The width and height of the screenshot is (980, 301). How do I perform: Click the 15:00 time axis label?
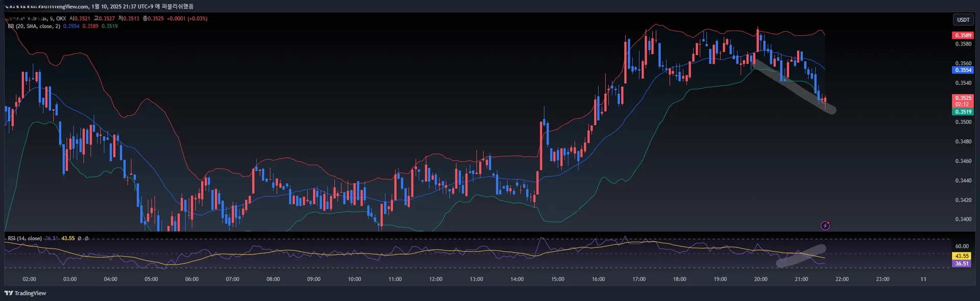pos(557,279)
